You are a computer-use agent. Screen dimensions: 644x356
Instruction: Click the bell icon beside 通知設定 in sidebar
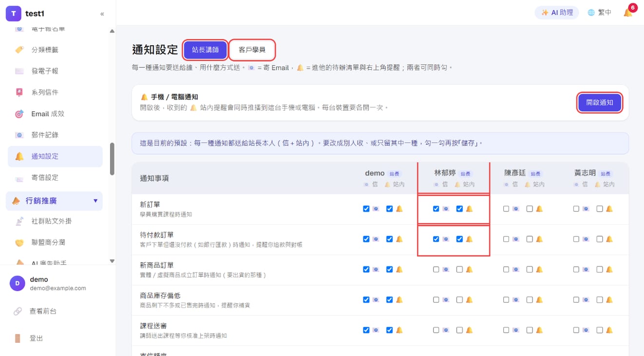click(19, 156)
